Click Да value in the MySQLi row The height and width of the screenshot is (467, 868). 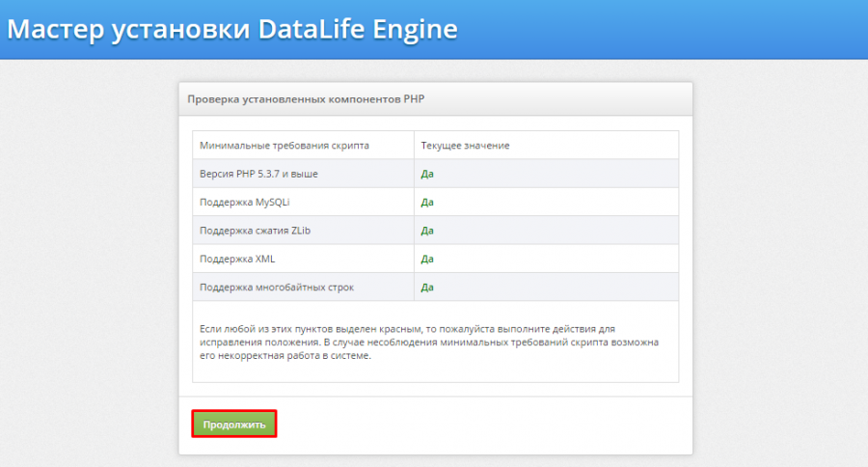pos(427,202)
